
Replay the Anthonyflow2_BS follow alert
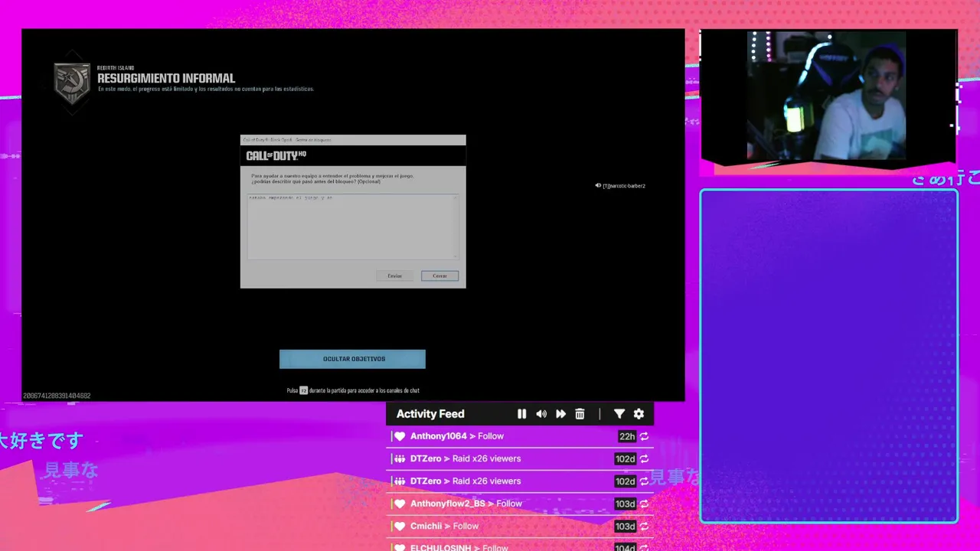click(x=644, y=504)
